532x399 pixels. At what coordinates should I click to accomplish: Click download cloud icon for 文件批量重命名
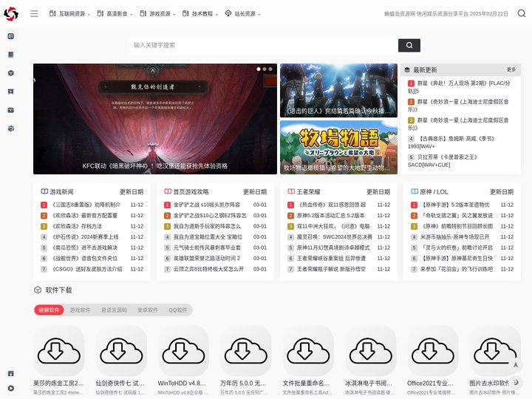coord(308,351)
